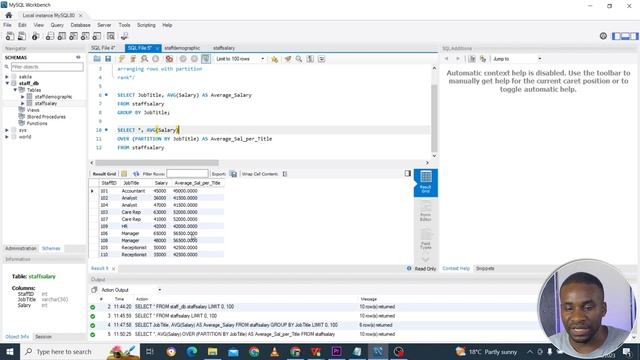Open schema inspector icon in main toolbar
Viewport: 640px width, 360px height.
(x=36, y=36)
